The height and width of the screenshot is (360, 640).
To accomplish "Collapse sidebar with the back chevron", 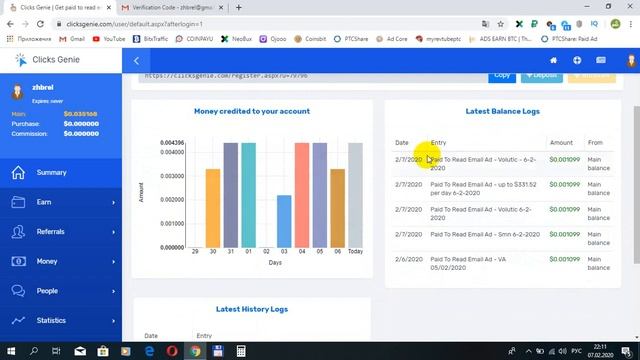I will coord(136,61).
